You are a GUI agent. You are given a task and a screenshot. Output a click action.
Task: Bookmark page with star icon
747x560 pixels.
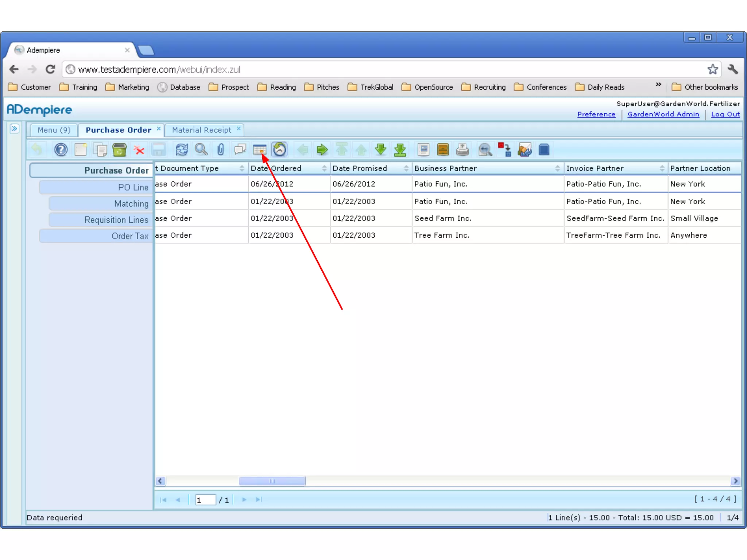[712, 69]
